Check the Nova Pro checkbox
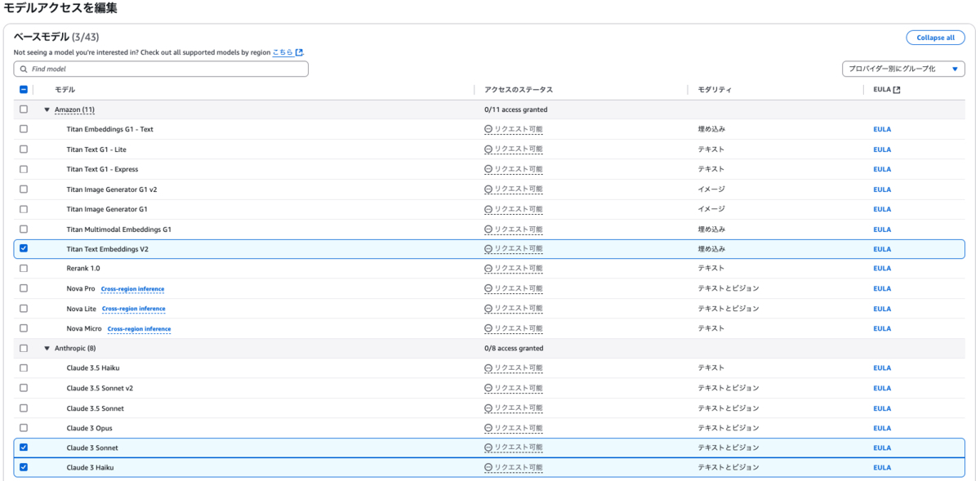The height and width of the screenshot is (481, 980). [23, 288]
